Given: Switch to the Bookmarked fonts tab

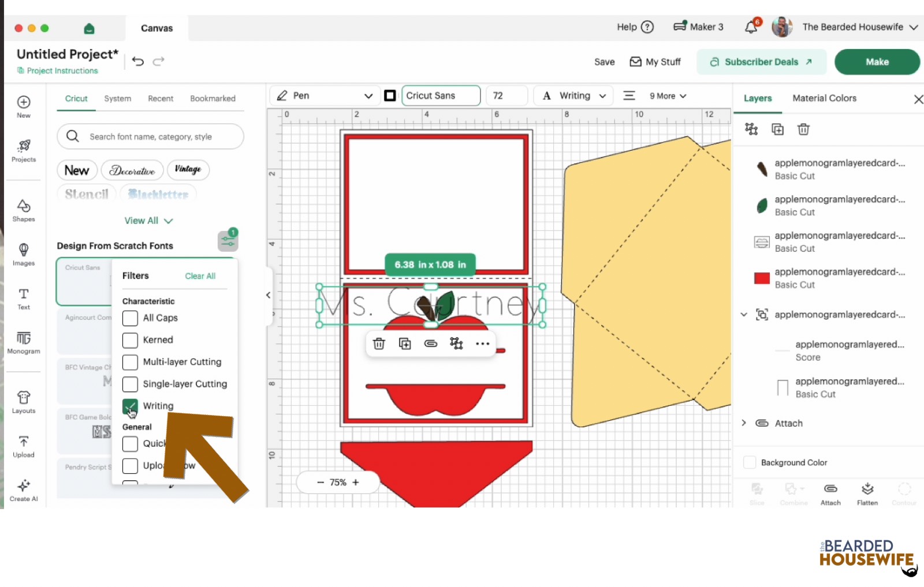Looking at the screenshot, I should [x=213, y=99].
